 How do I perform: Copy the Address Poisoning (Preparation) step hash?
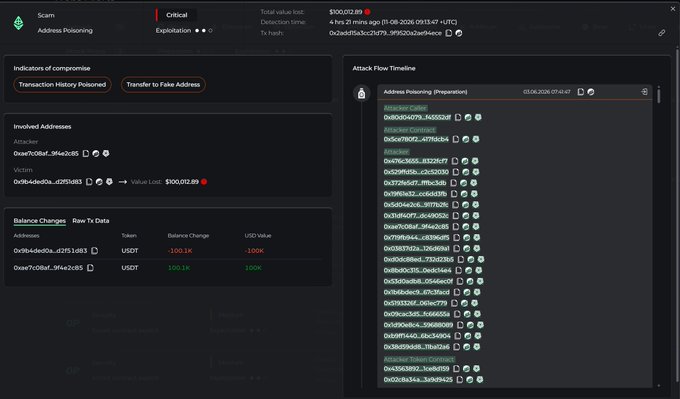(x=581, y=92)
